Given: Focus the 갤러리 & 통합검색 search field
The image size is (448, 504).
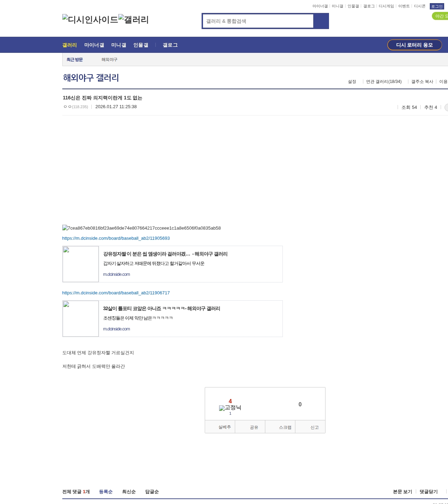Looking at the screenshot, I should click(258, 21).
